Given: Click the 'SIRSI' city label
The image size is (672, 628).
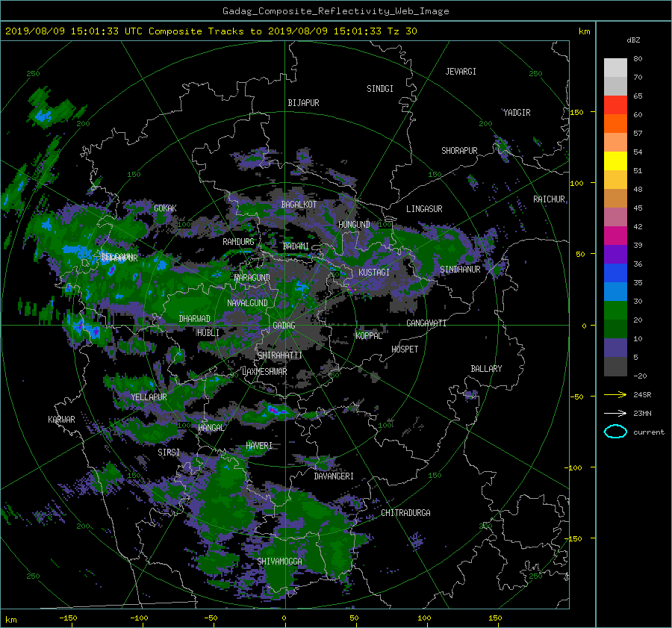Looking at the screenshot, I should [169, 453].
